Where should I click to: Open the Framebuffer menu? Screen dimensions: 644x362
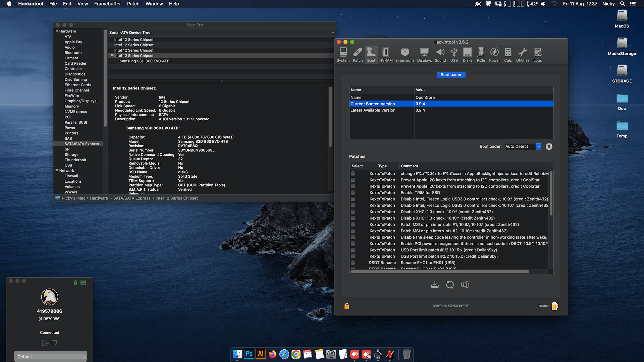[x=107, y=4]
